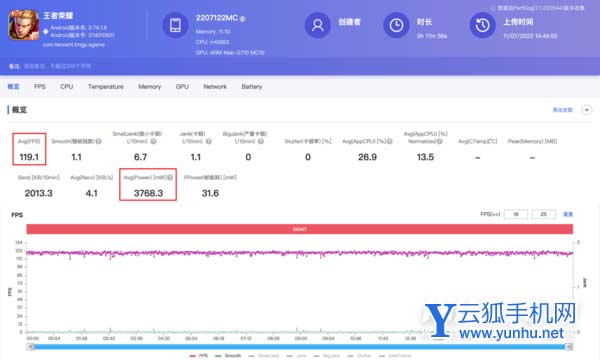Click the 备注 remark line under header
The width and height of the screenshot is (600, 360).
pyautogui.click(x=50, y=66)
